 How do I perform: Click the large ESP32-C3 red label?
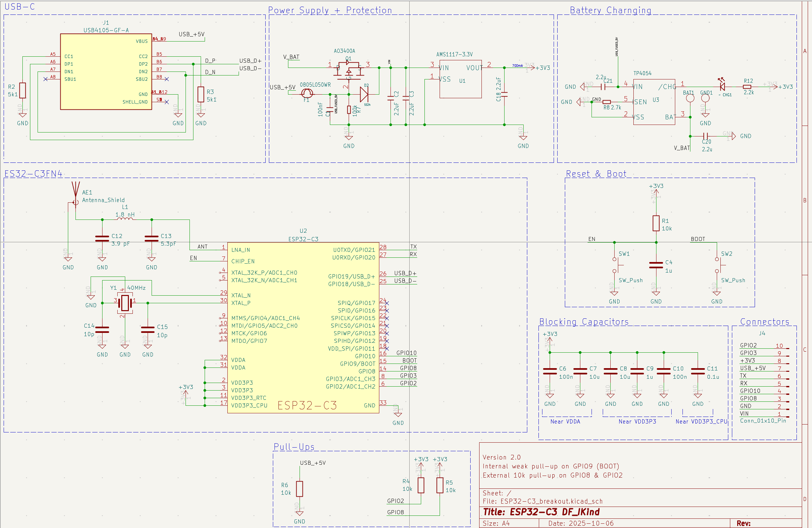pyautogui.click(x=307, y=405)
